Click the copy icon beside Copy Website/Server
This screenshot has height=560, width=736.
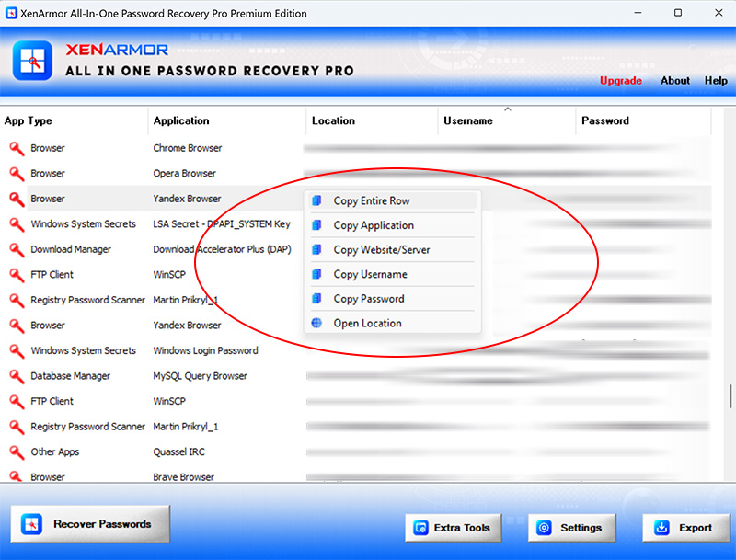(x=316, y=249)
